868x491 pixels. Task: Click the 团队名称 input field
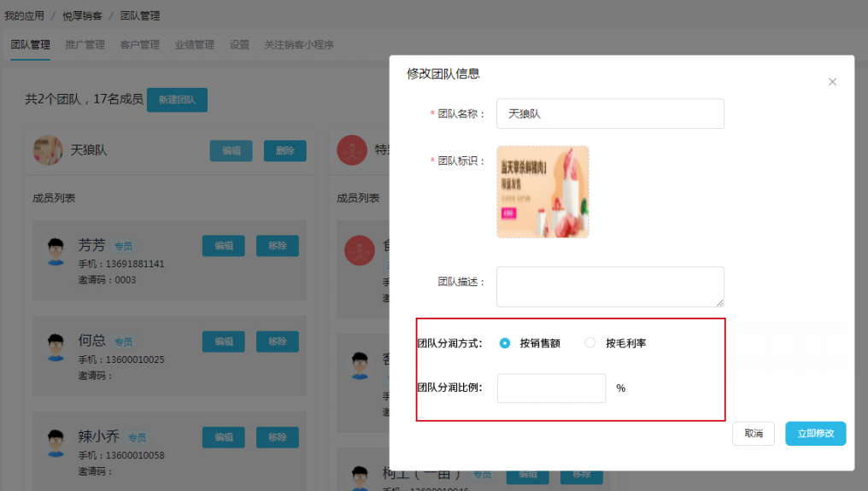pyautogui.click(x=610, y=114)
